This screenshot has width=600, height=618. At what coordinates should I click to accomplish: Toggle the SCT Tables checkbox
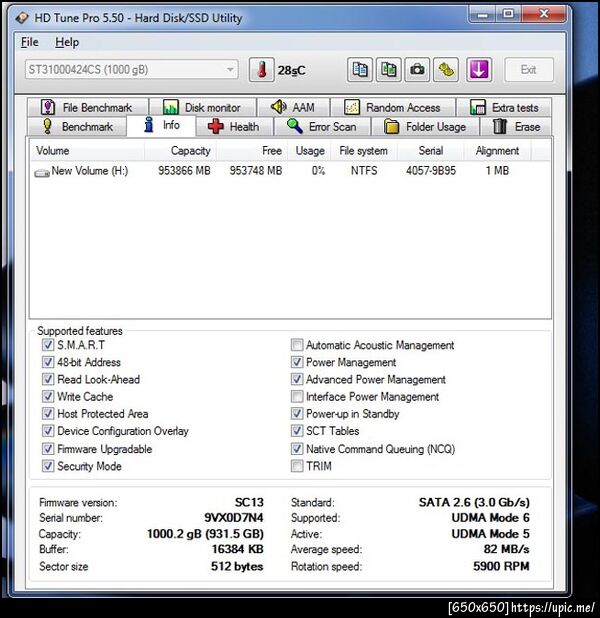pos(297,430)
